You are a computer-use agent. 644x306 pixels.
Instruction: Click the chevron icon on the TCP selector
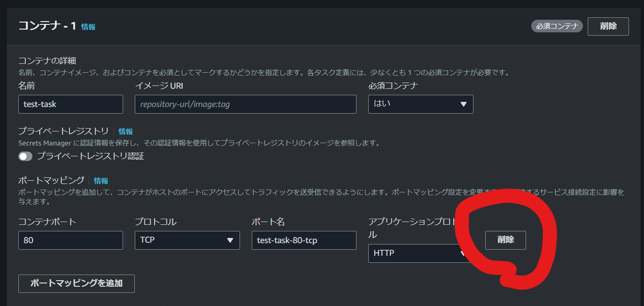[230, 240]
